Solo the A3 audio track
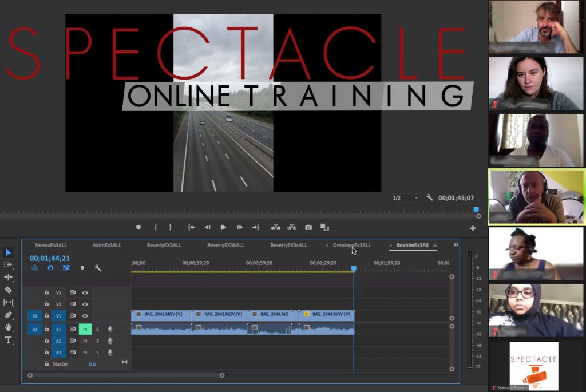 coord(97,353)
